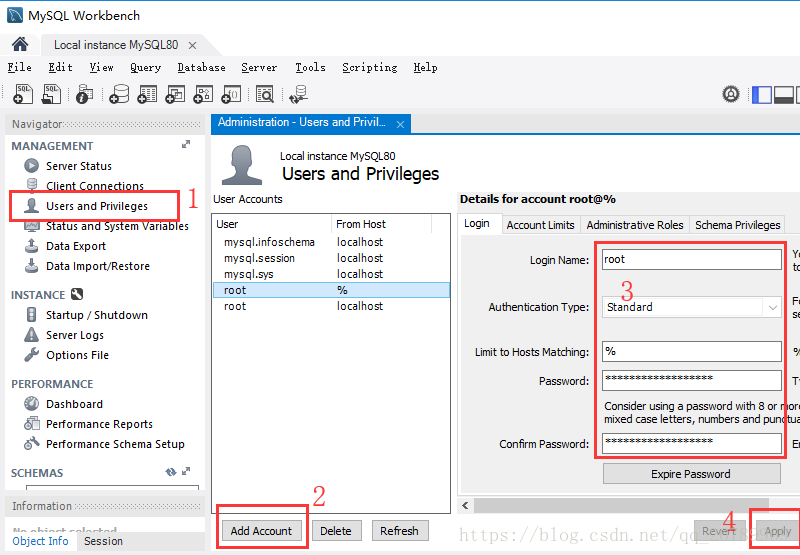Screen dimensions: 800x555
Task: Open the Help menu
Action: [426, 67]
